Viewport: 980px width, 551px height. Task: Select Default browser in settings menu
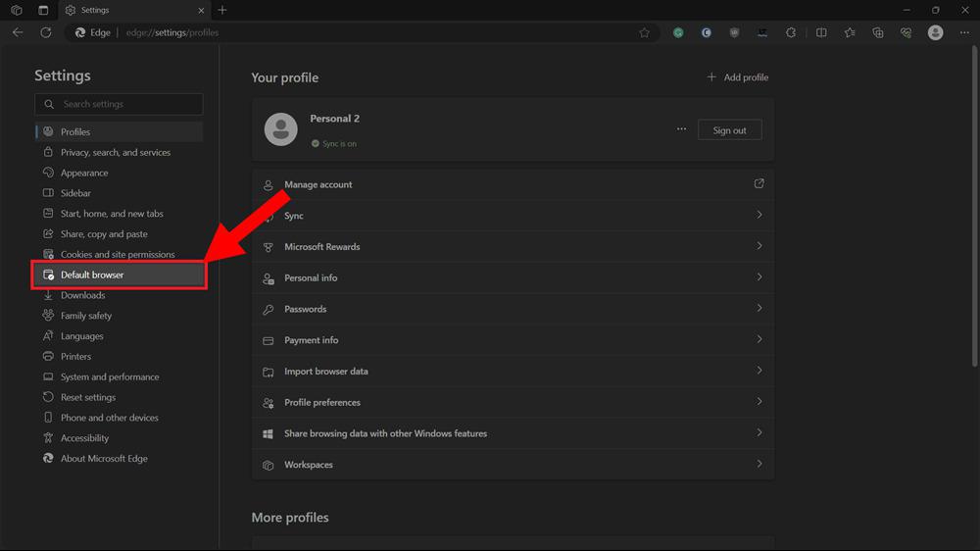point(119,275)
